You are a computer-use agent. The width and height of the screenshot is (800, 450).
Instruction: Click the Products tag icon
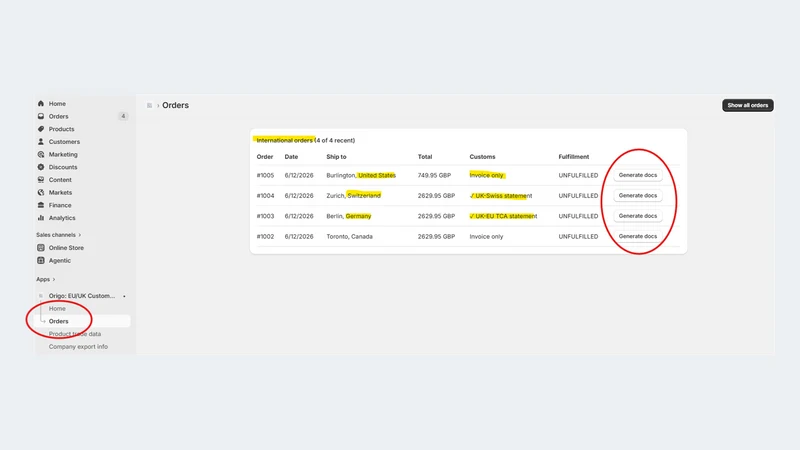pyautogui.click(x=41, y=129)
